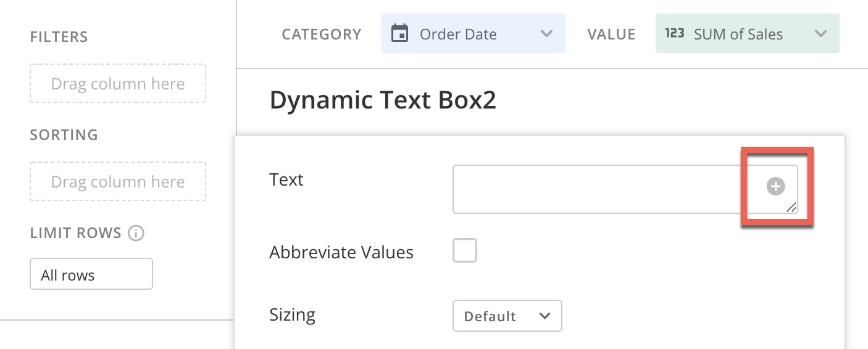Click the Filters drag column drop zone
Screen dimensions: 868x349
(118, 83)
